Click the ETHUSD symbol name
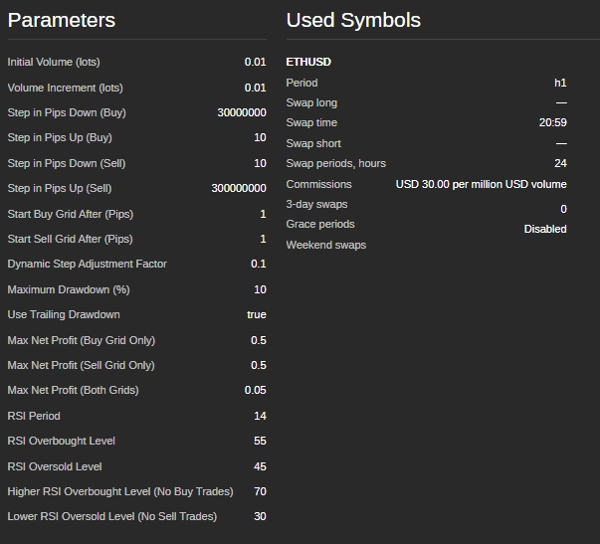The height and width of the screenshot is (544, 600). 308,62
